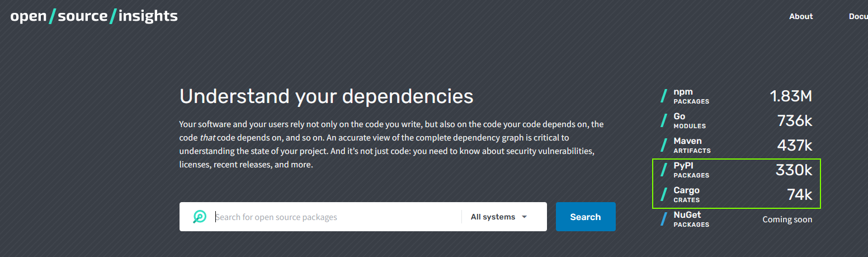Viewport: 868px width, 257px height.
Task: Click the magnifier search icon
Action: tap(200, 217)
